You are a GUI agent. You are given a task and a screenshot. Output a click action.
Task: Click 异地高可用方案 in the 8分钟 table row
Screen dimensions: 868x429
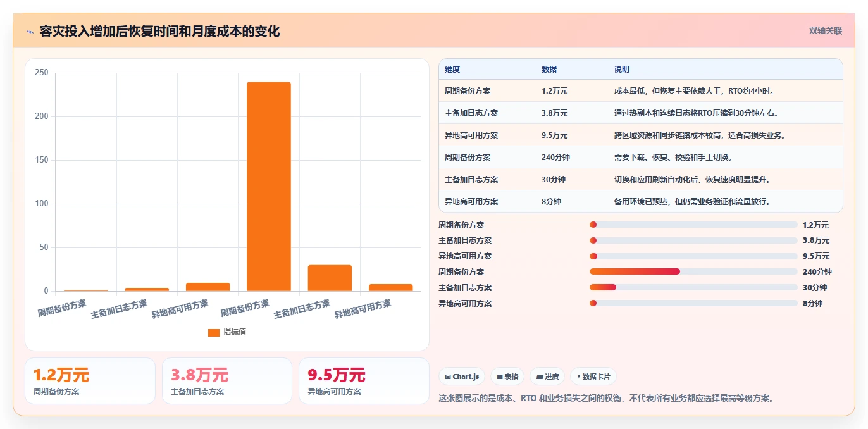click(471, 202)
